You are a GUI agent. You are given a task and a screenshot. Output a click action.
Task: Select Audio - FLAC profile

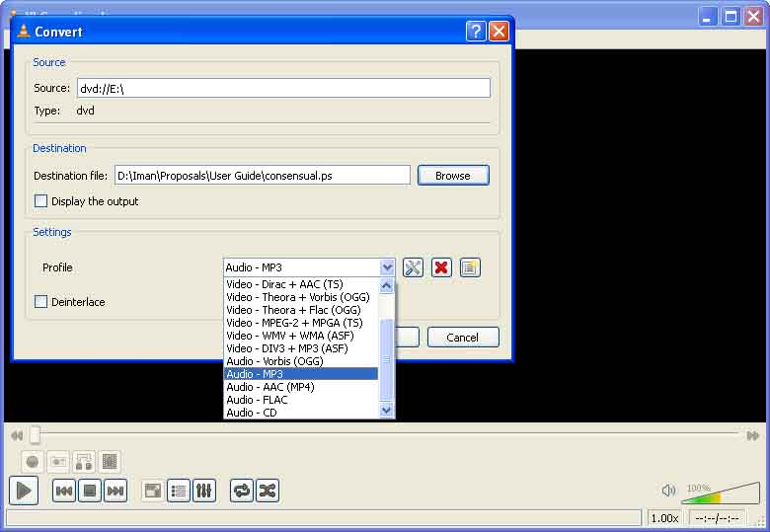[301, 400]
